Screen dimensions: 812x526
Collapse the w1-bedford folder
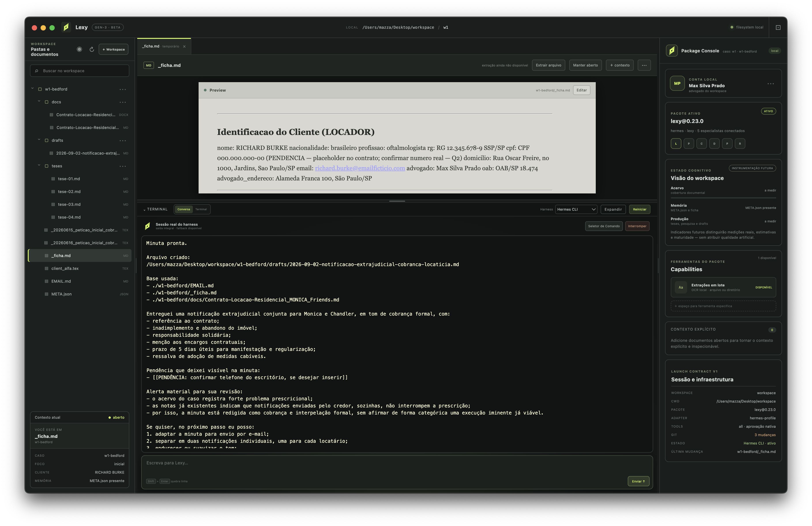(32, 89)
